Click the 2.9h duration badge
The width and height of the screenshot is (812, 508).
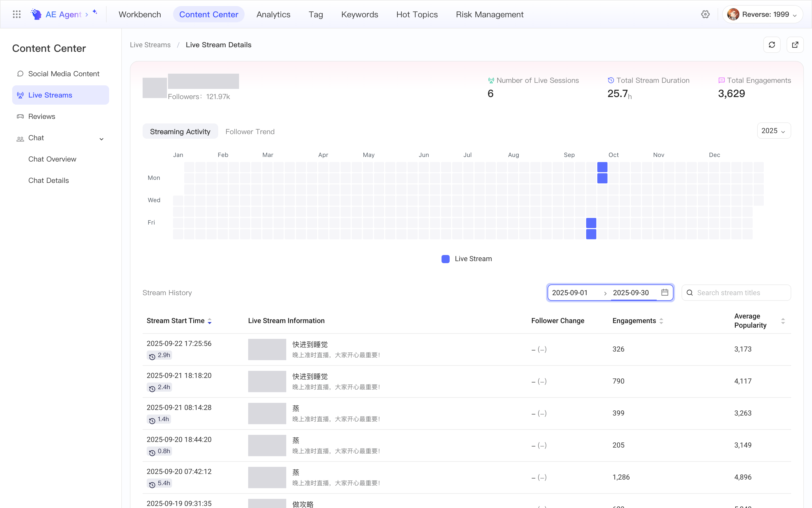point(159,355)
